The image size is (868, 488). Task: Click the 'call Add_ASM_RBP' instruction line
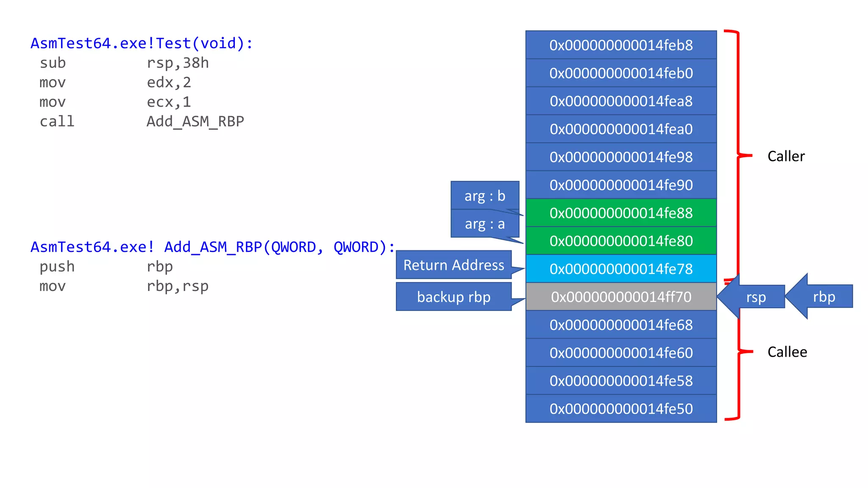pyautogui.click(x=142, y=122)
